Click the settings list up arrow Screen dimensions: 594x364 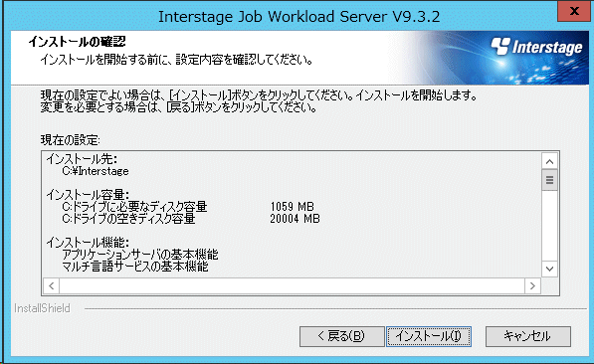coord(549,162)
